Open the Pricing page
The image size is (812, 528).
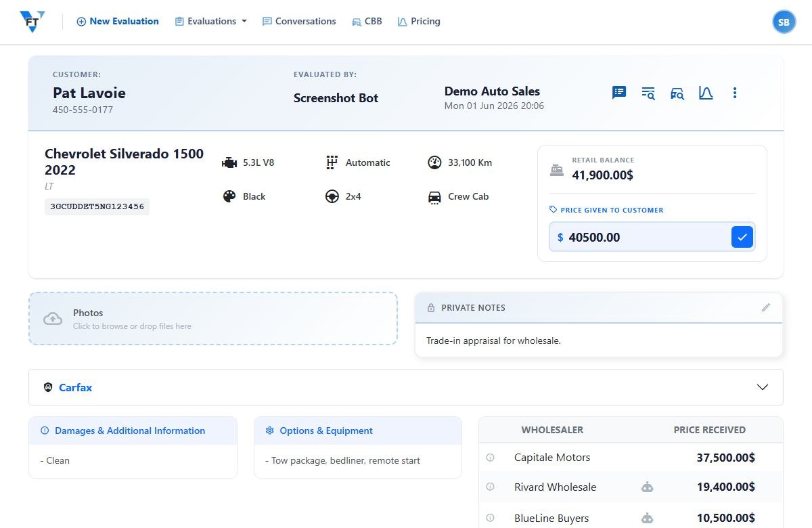[419, 22]
